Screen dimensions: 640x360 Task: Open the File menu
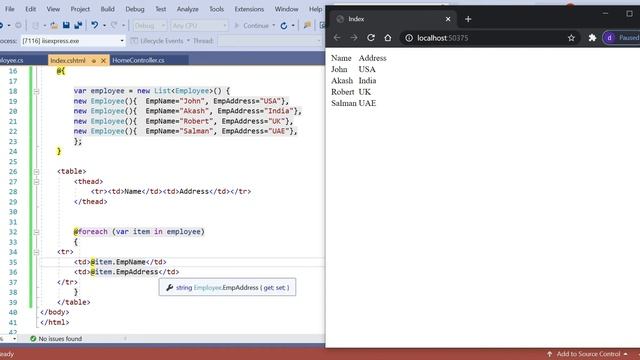[9, 9]
